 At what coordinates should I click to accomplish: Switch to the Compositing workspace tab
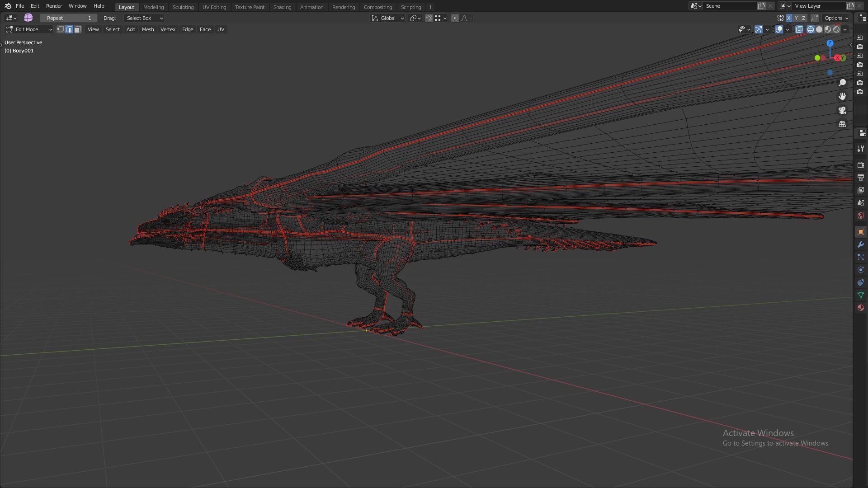point(377,7)
